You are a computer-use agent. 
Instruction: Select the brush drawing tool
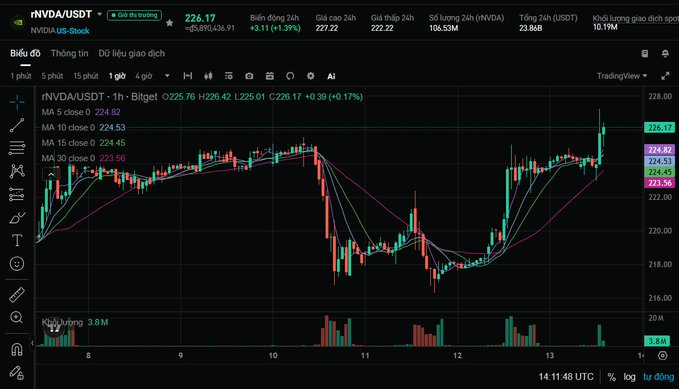point(17,218)
